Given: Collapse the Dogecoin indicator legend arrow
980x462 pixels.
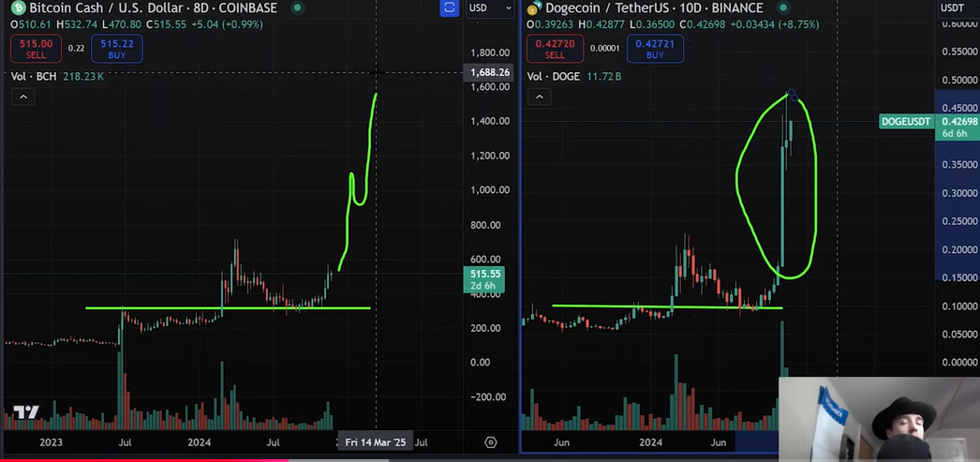Looking at the screenshot, I should coord(540,97).
